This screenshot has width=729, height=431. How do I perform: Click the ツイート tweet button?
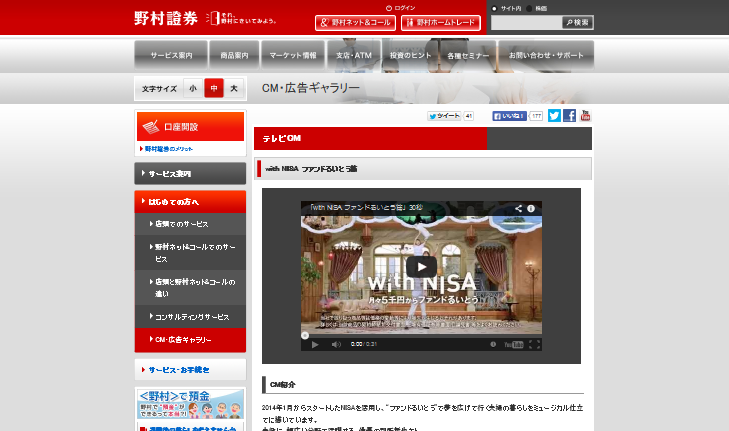pos(444,116)
